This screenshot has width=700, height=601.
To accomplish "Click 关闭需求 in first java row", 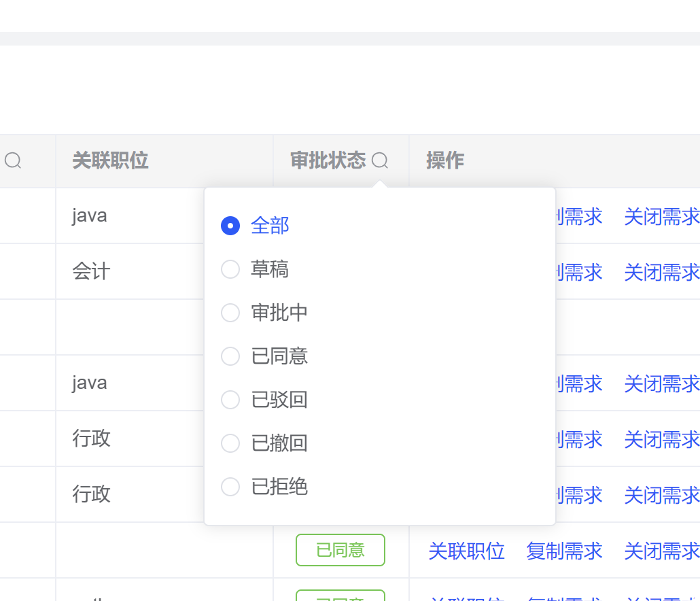I will 661,216.
